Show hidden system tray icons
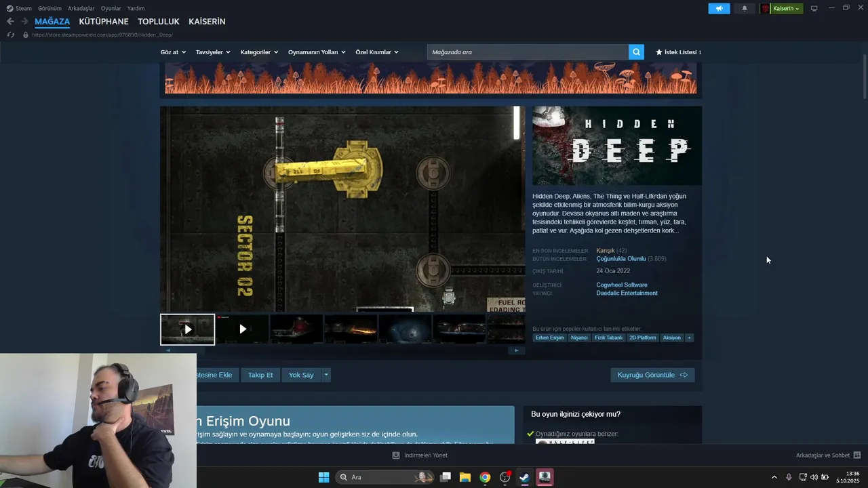868x488 pixels. (x=774, y=477)
